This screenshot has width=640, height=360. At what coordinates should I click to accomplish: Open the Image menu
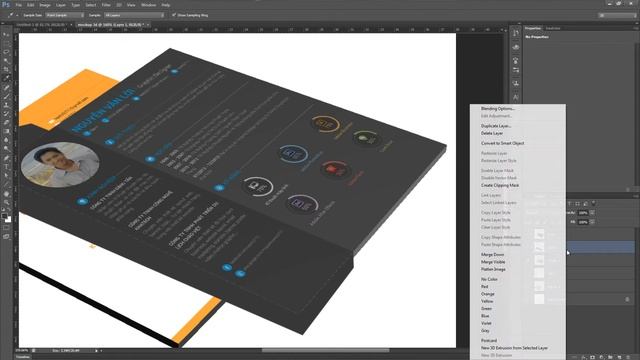tap(44, 5)
